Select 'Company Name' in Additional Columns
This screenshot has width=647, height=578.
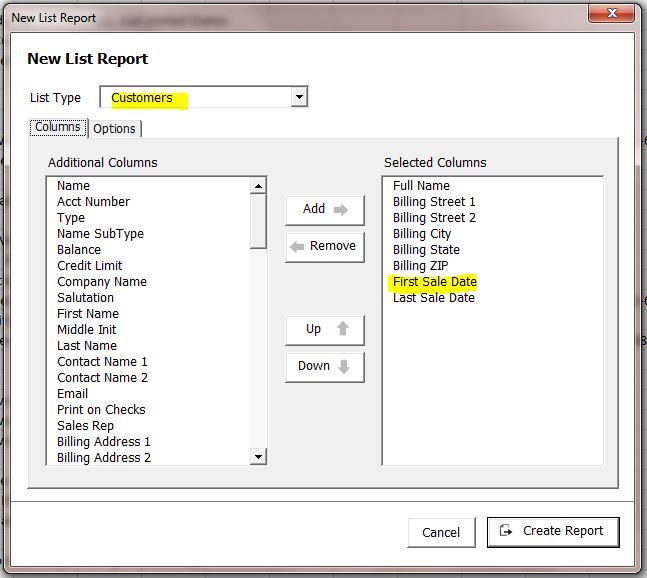pos(102,282)
